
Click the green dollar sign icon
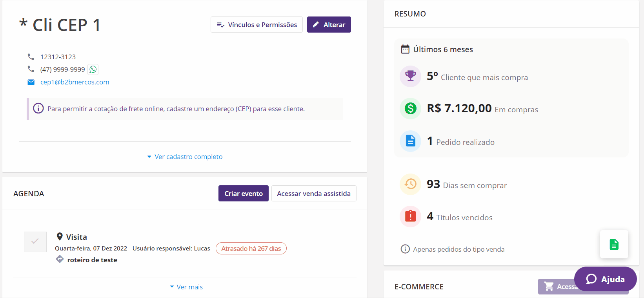click(x=410, y=108)
